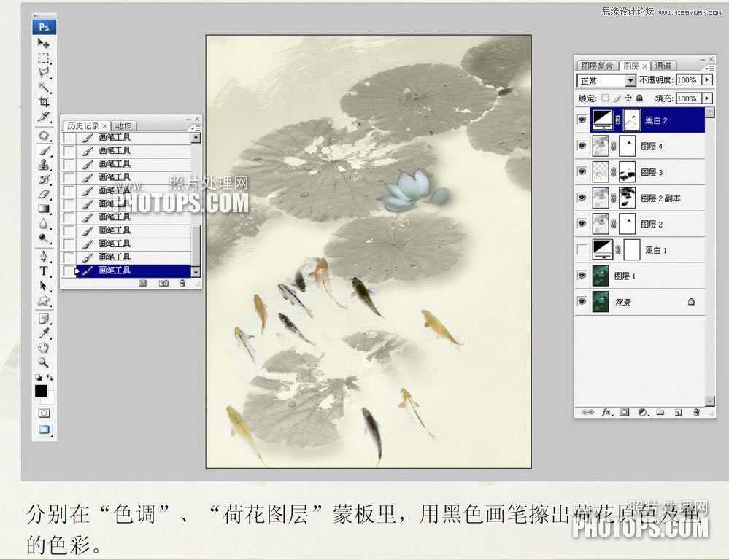The width and height of the screenshot is (729, 560).
Task: Click the Add layer mask icon
Action: [624, 413]
